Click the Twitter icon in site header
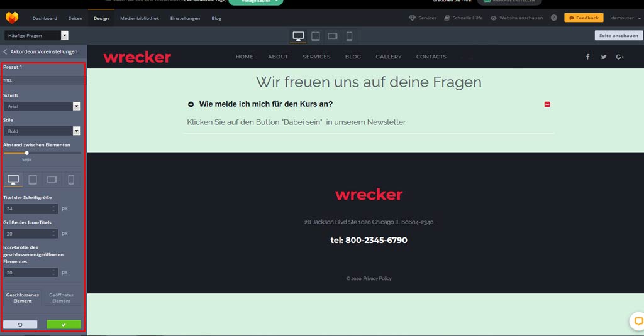Image resolution: width=644 pixels, height=336 pixels. (x=604, y=57)
